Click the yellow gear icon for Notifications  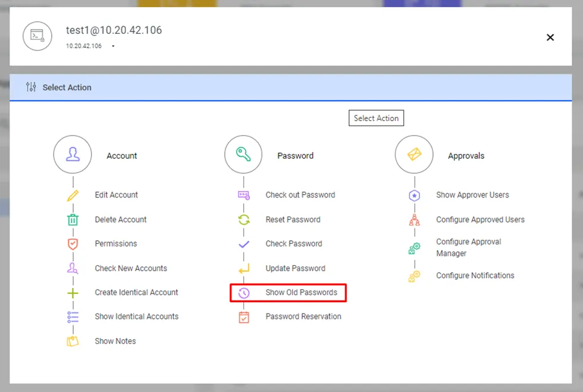(x=415, y=276)
